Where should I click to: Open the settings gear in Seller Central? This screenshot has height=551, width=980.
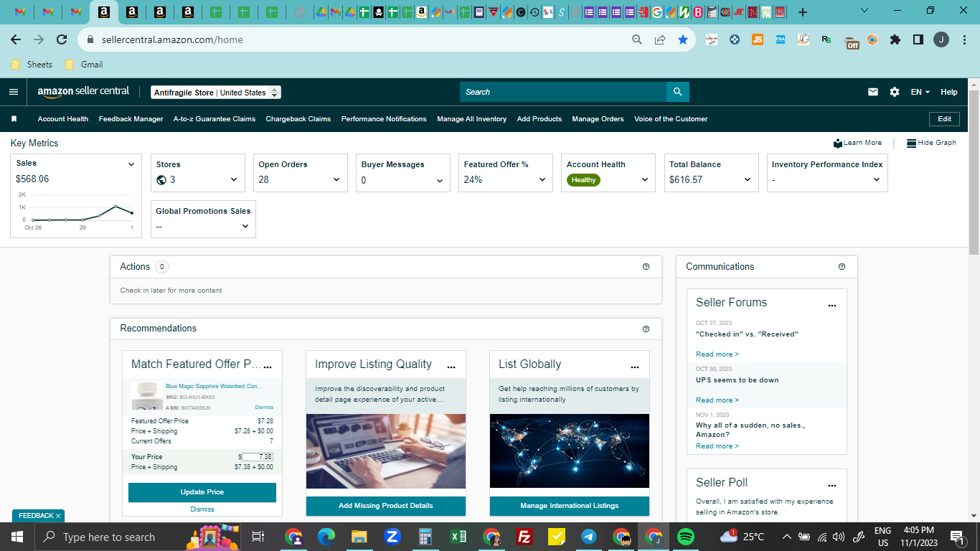(895, 92)
